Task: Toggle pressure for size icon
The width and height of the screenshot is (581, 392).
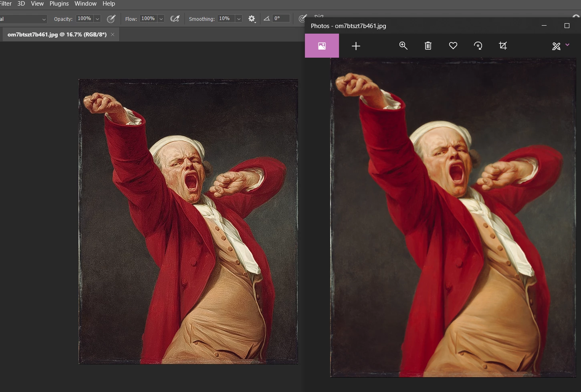Action: [303, 18]
